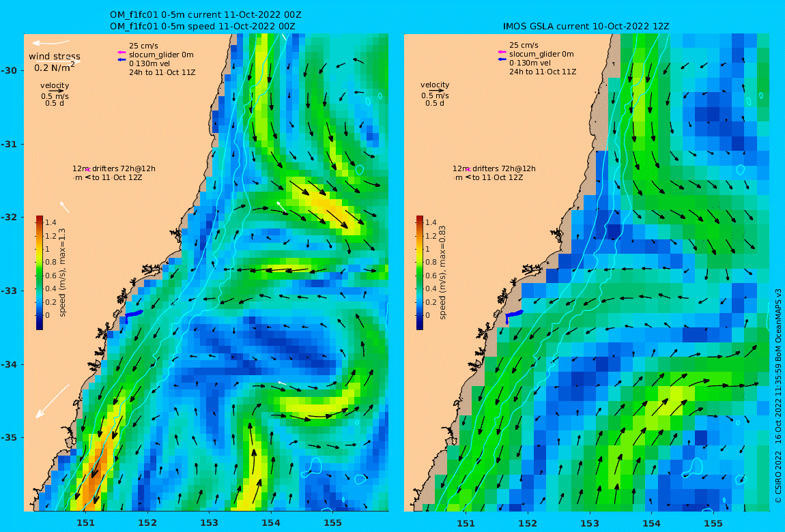785x532 pixels.
Task: Click the blue 0-130m vel arrow in right legend
Action: pyautogui.click(x=502, y=59)
